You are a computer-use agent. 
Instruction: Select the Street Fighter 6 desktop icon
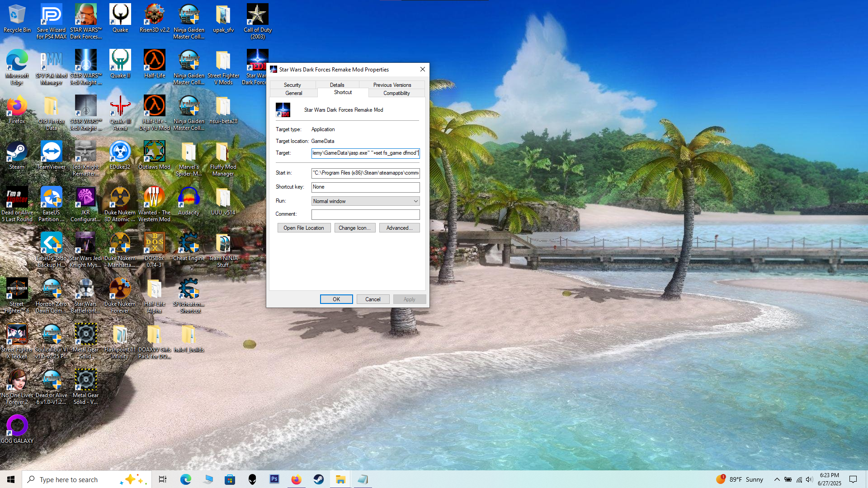[17, 296]
